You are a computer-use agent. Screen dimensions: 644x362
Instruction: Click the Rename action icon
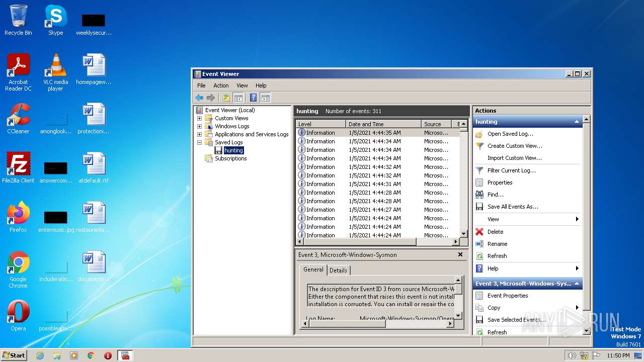click(479, 244)
